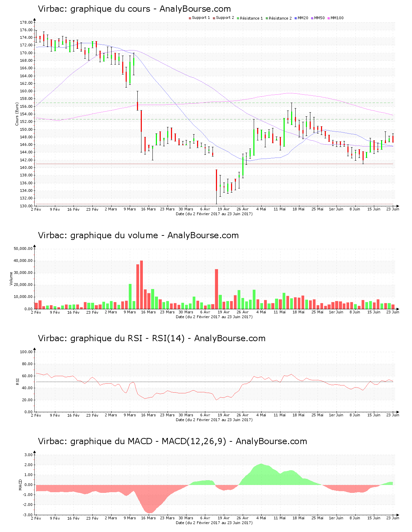This screenshot has height=532, width=412.
Task: Click the rotated "RSI" axis label
Action: point(17,382)
